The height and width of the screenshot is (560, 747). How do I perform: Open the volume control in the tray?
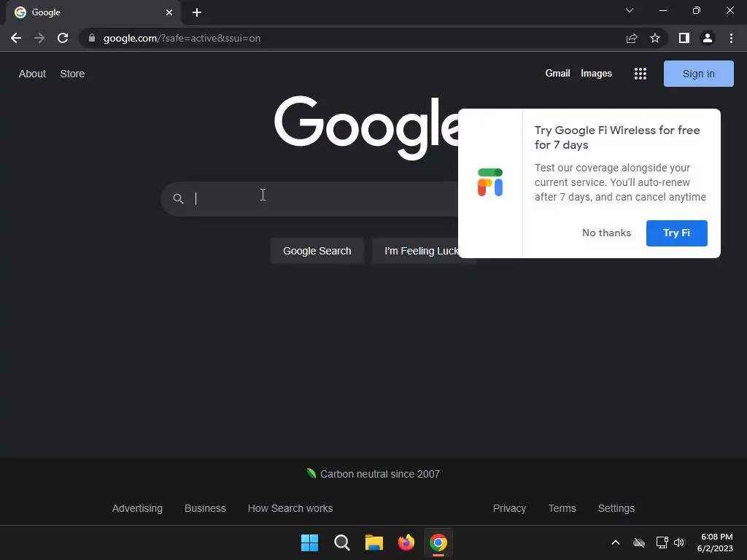pos(679,542)
